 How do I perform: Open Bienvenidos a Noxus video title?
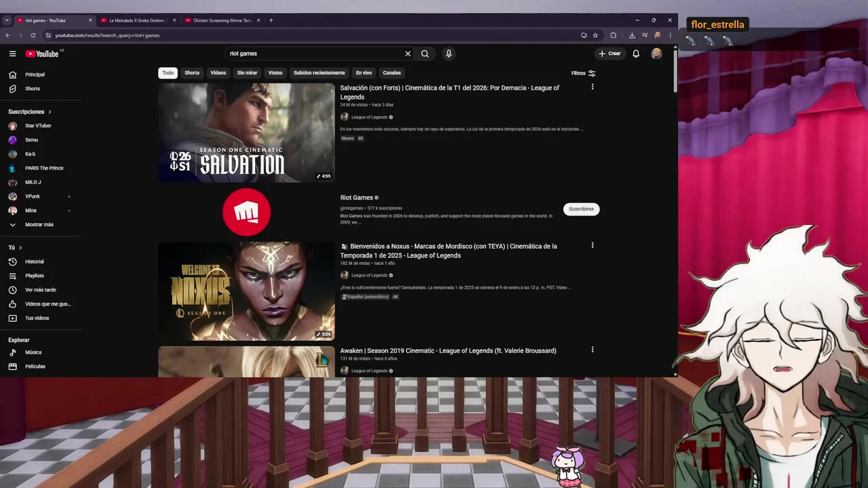click(x=448, y=251)
